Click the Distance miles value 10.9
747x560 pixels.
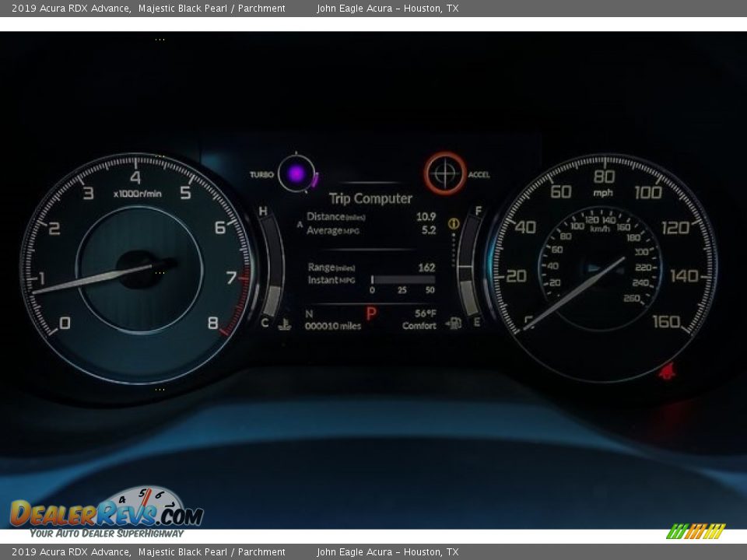click(426, 217)
